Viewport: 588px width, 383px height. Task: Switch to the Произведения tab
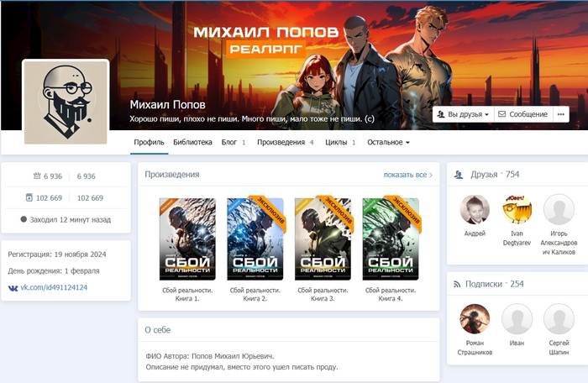286,142
